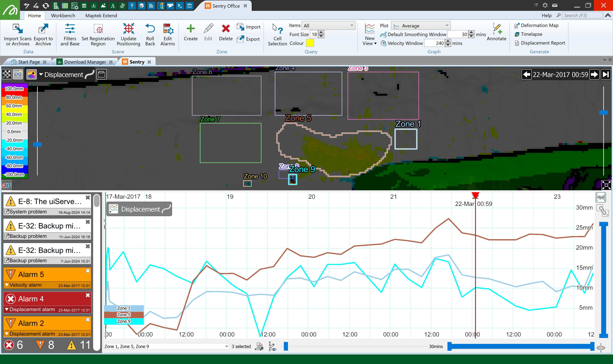Expand Alarm 4 displacement alarm details
This screenshot has height=364, width=613.
[x=7, y=309]
